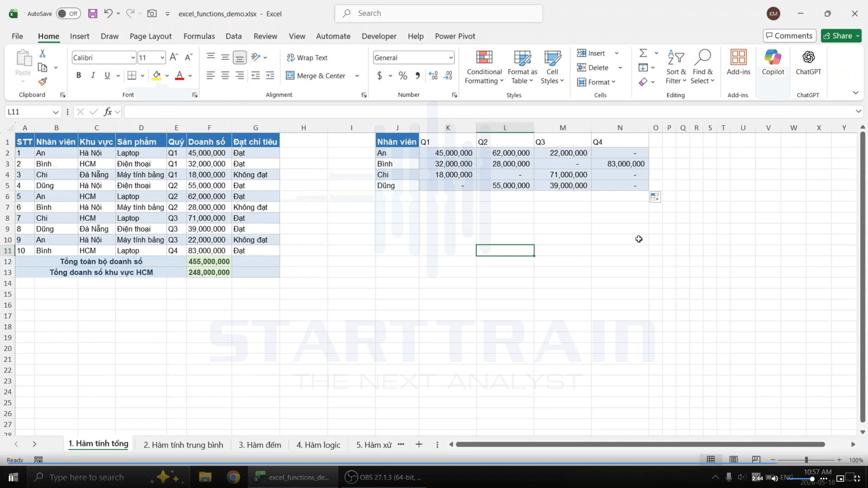Click the Share button

[841, 36]
